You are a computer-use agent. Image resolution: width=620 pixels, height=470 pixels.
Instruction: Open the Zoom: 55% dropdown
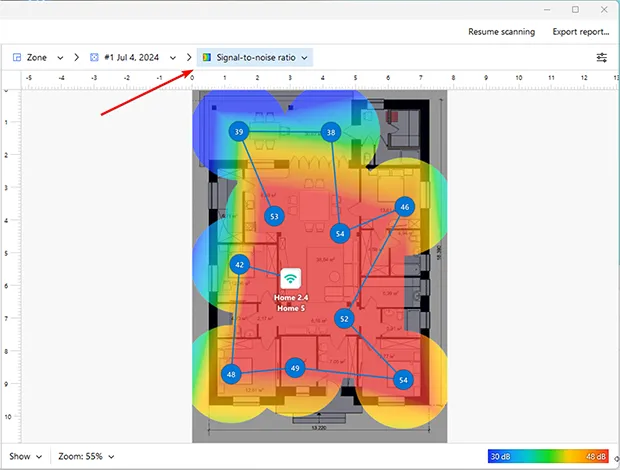[x=85, y=456]
